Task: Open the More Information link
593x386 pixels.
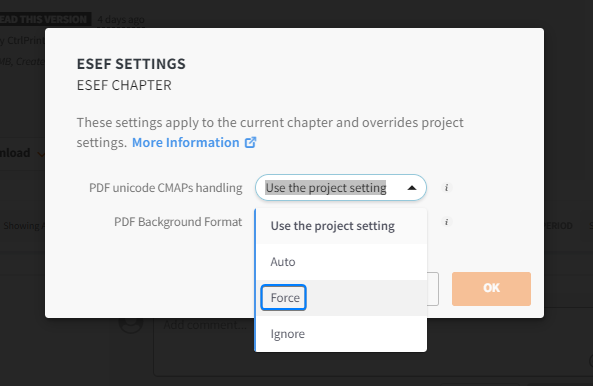Action: tap(186, 143)
